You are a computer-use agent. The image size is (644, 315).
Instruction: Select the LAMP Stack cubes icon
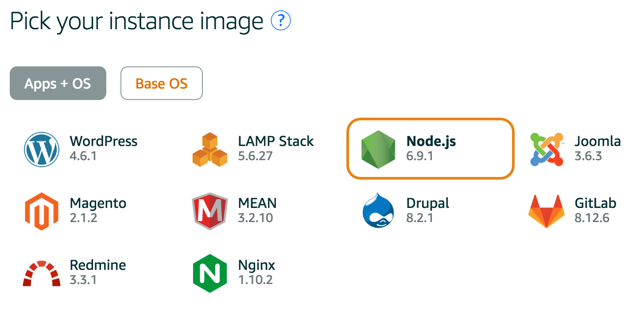click(x=209, y=150)
